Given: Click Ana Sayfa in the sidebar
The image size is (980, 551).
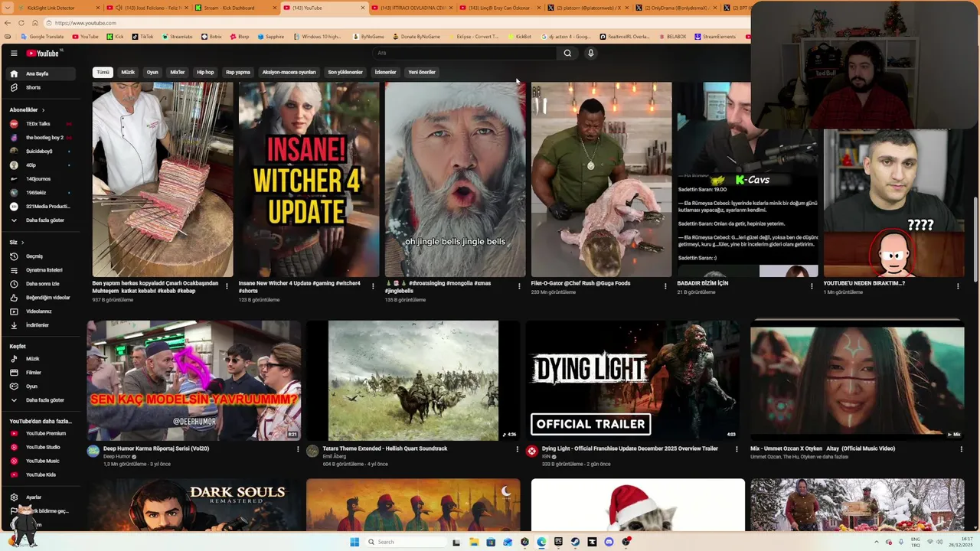Looking at the screenshot, I should tap(42, 73).
